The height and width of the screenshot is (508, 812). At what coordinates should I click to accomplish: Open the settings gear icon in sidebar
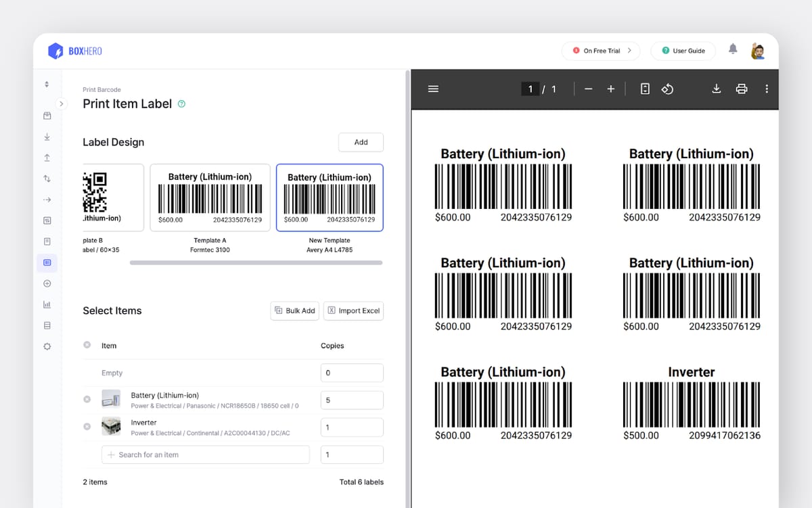point(47,346)
